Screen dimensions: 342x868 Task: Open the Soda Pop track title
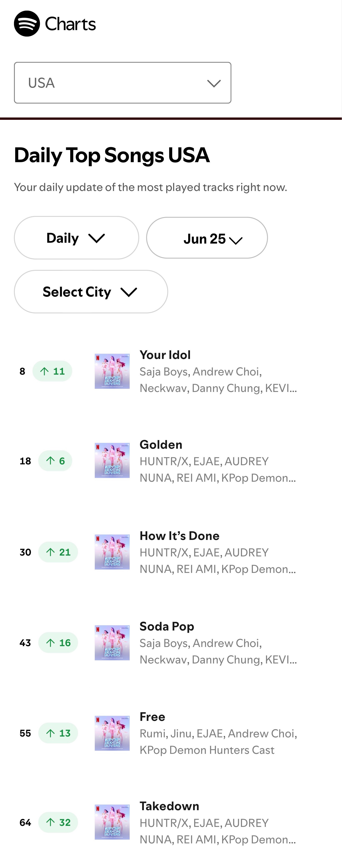click(167, 626)
